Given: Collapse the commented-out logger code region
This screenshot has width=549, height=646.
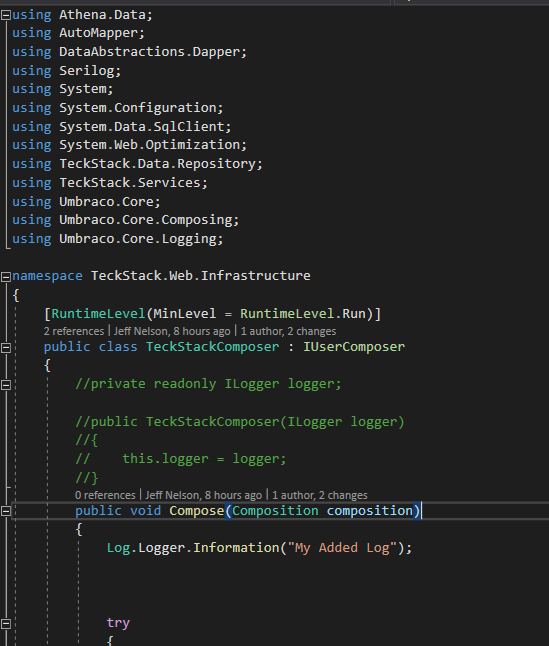Looking at the screenshot, I should click(6, 385).
